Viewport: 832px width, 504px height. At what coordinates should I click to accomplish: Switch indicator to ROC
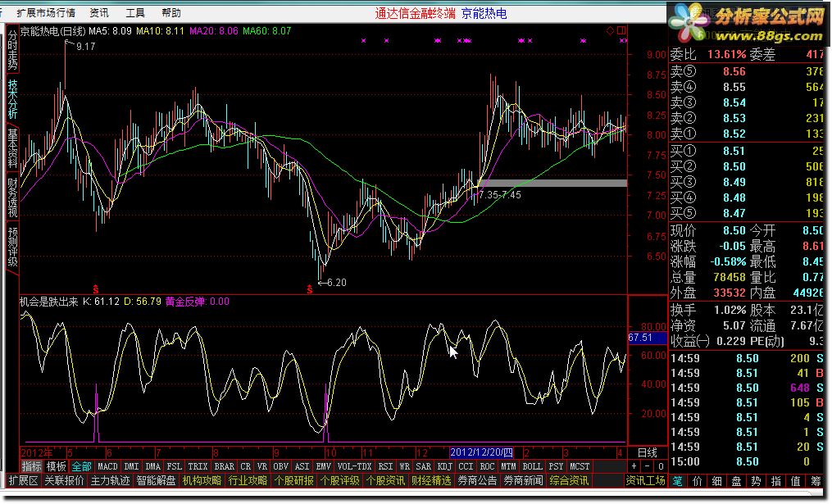click(x=487, y=466)
